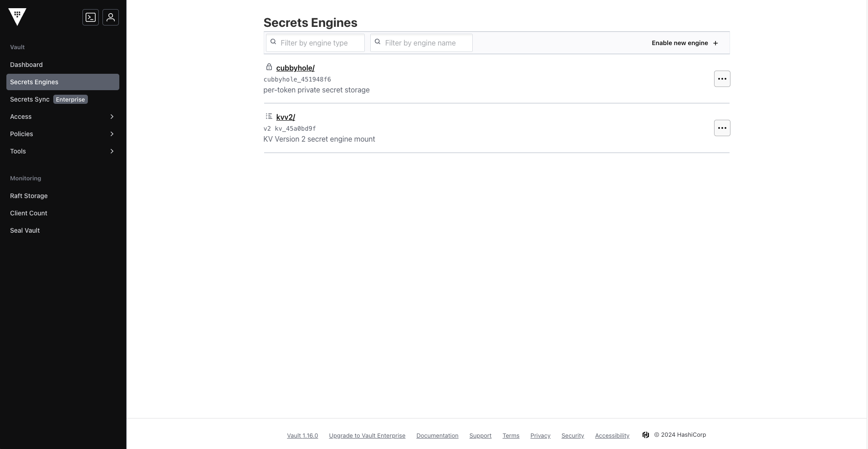Screen dimensions: 868x449
Task: Go to the Dashboard sidebar item
Action: pos(63,65)
